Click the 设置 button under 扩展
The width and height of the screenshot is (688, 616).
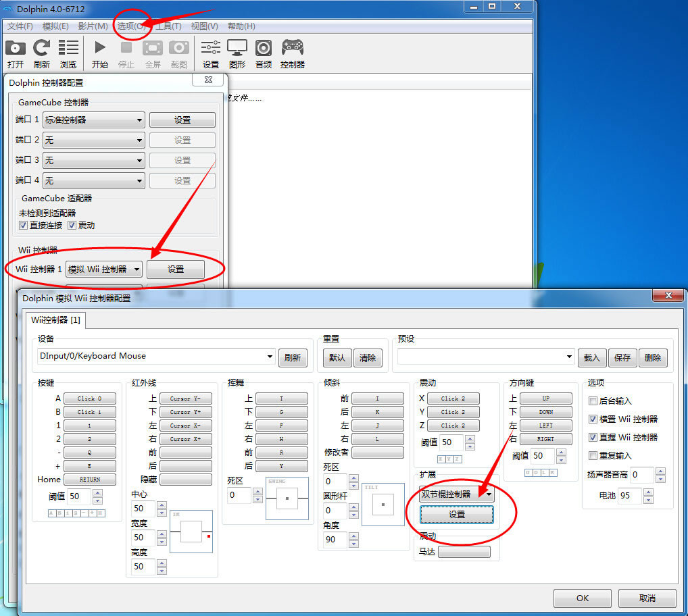(457, 514)
